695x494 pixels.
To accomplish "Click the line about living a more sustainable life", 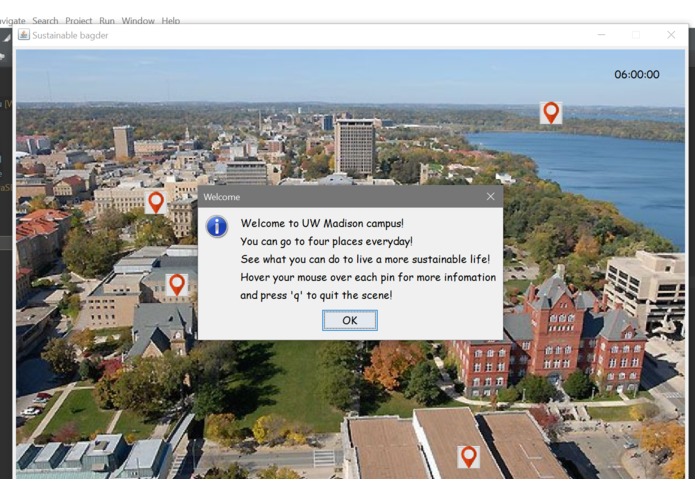I will [365, 259].
